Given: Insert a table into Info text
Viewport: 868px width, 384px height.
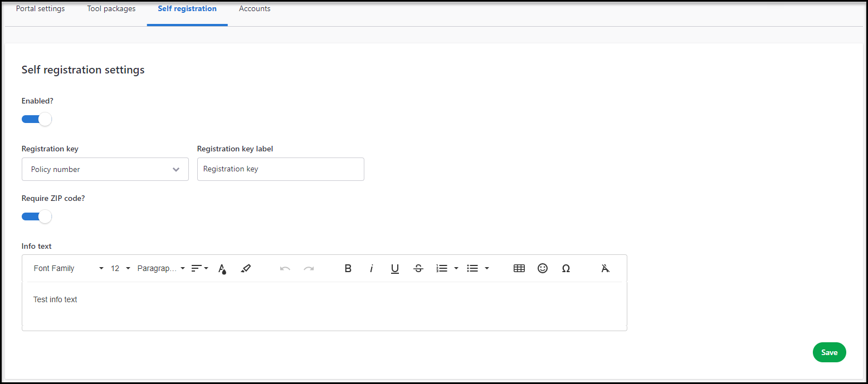Looking at the screenshot, I should (x=519, y=268).
